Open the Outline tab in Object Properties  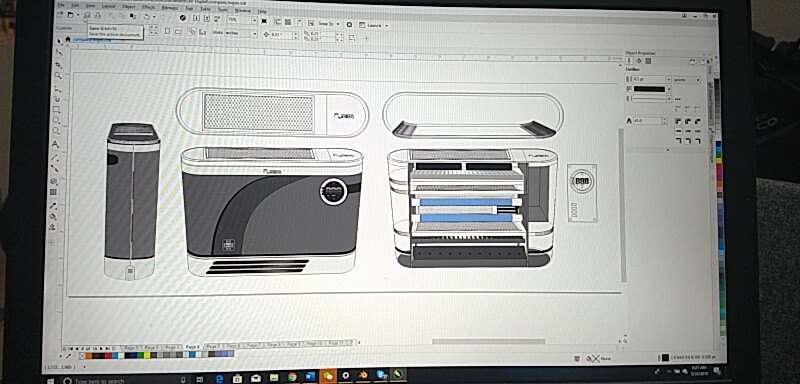click(629, 61)
